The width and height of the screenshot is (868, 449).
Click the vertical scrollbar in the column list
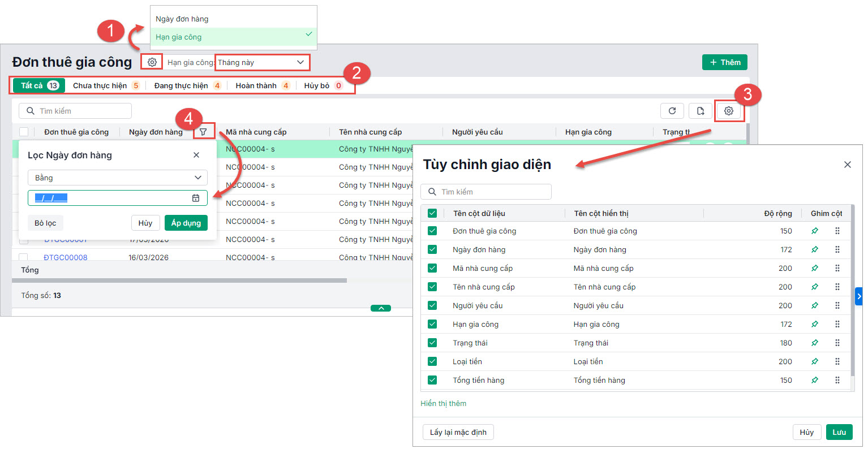pos(853,291)
